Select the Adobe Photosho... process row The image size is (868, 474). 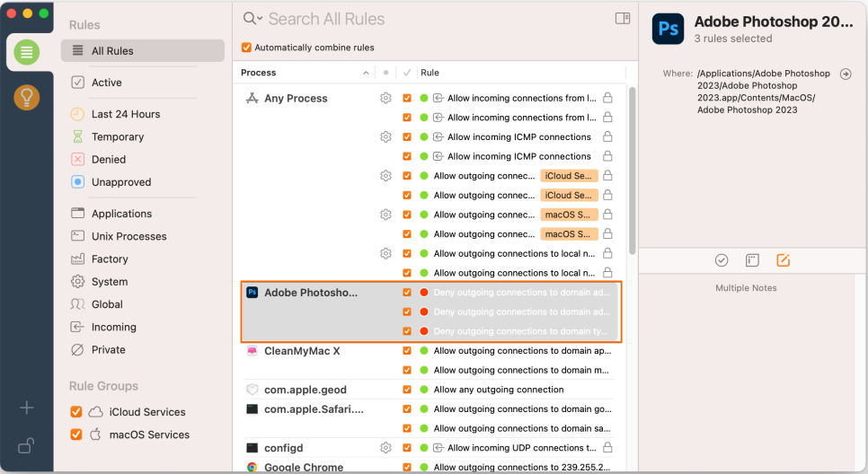click(311, 292)
